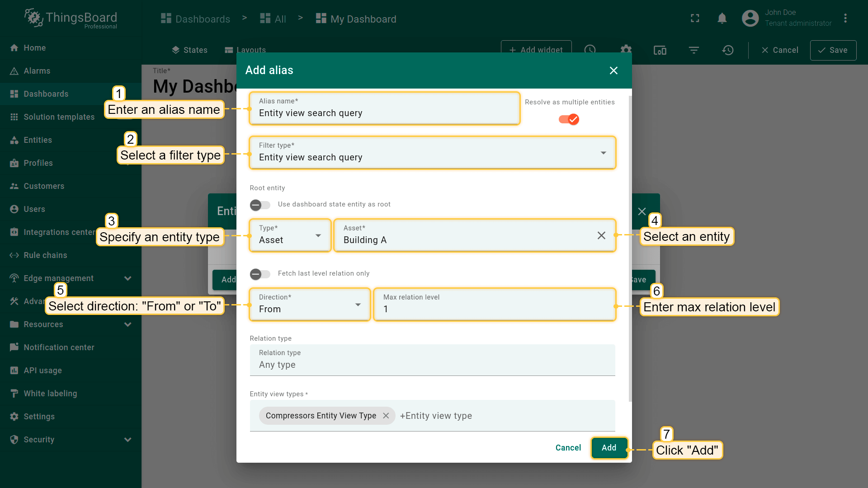The width and height of the screenshot is (868, 488).
Task: Open the Direction dropdown
Action: (310, 305)
